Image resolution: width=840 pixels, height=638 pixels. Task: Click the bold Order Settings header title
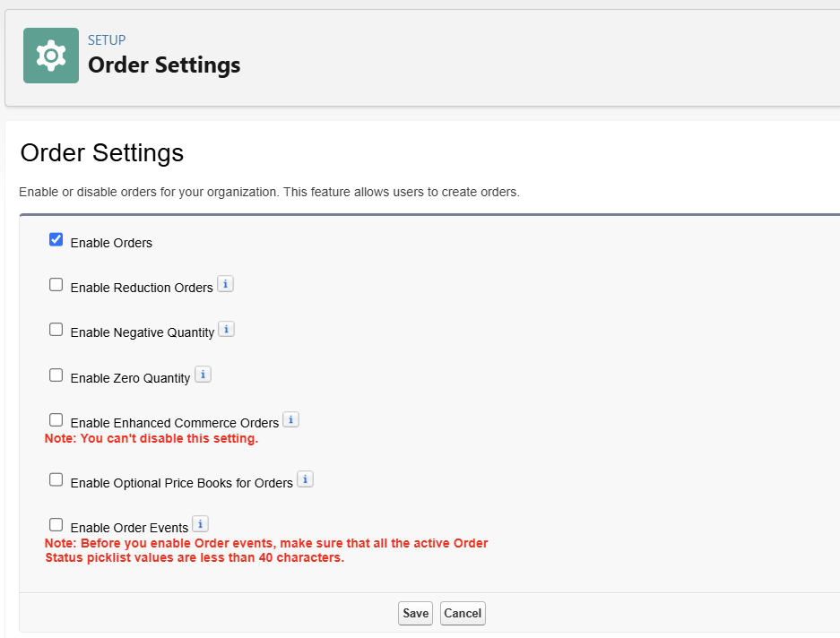[x=164, y=65]
